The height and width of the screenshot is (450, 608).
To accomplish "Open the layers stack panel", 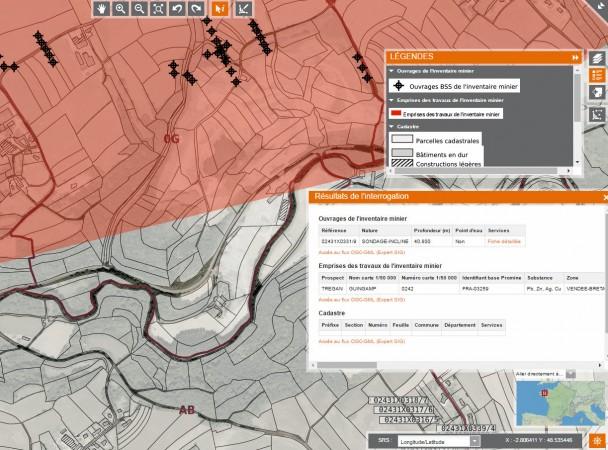I will point(597,58).
